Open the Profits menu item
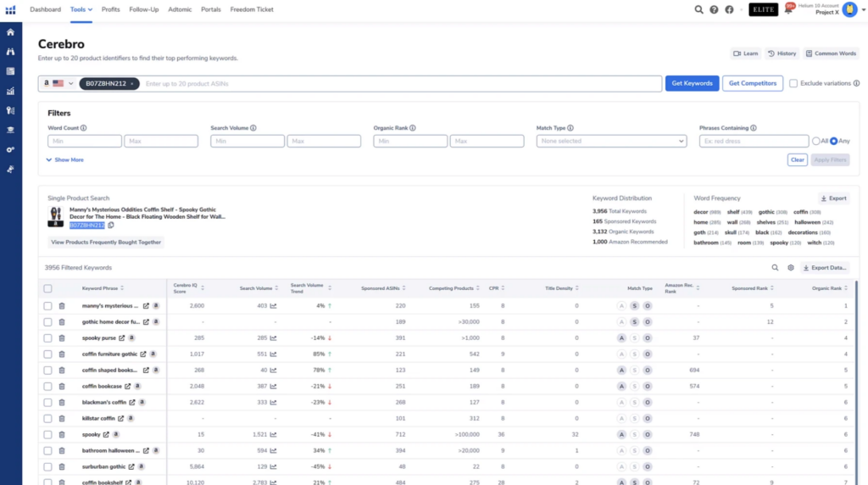This screenshot has height=485, width=868. tap(111, 9)
